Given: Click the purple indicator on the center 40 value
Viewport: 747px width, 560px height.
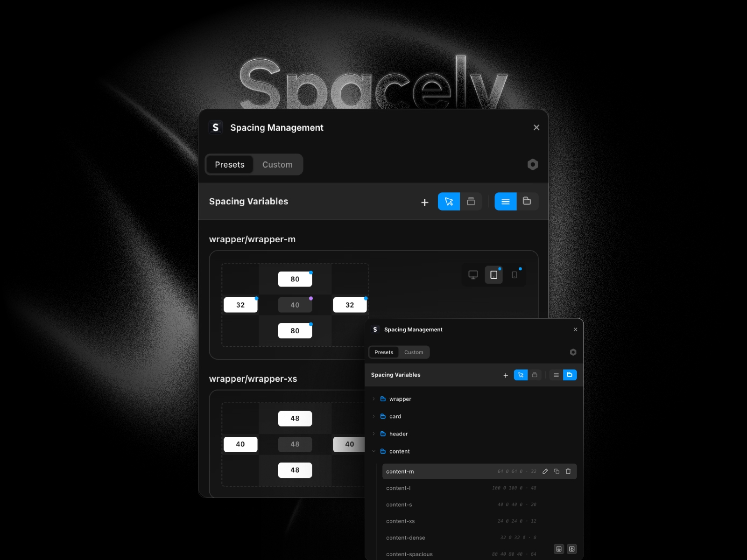Looking at the screenshot, I should click(x=311, y=298).
